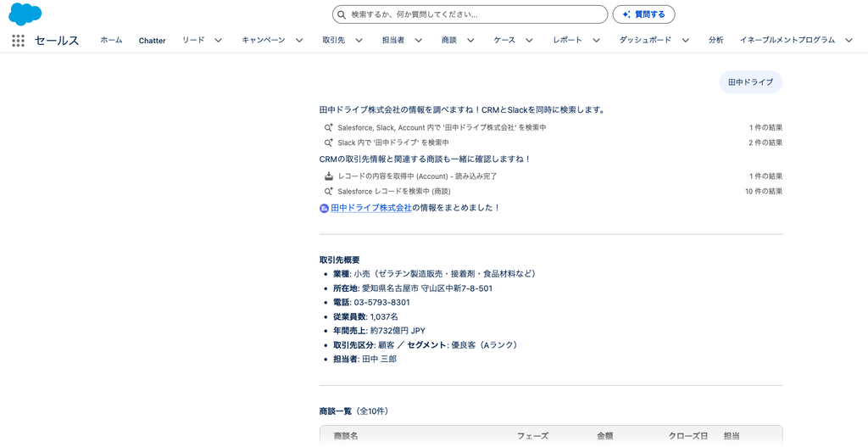Expand the ケース dropdown chevron
The image size is (868, 447).
click(x=529, y=41)
